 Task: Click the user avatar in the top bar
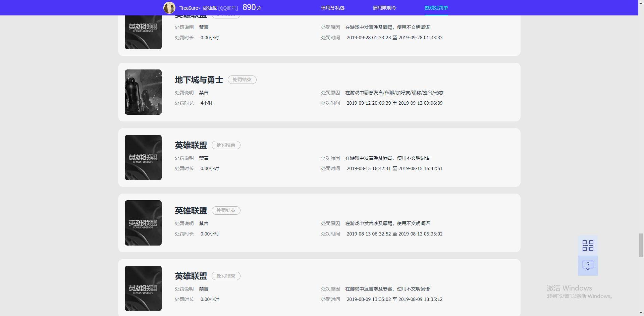169,7
